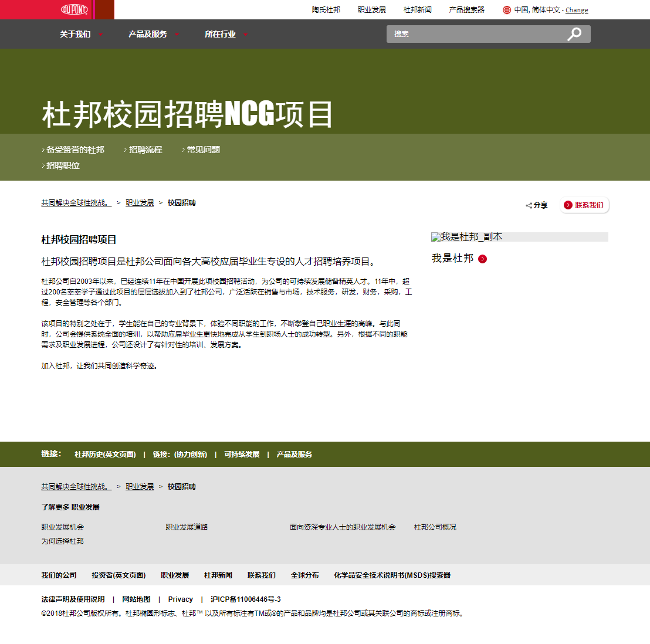Click top breadcrumb 共同解决全球性挑战。
The width and height of the screenshot is (650, 644).
pos(76,203)
